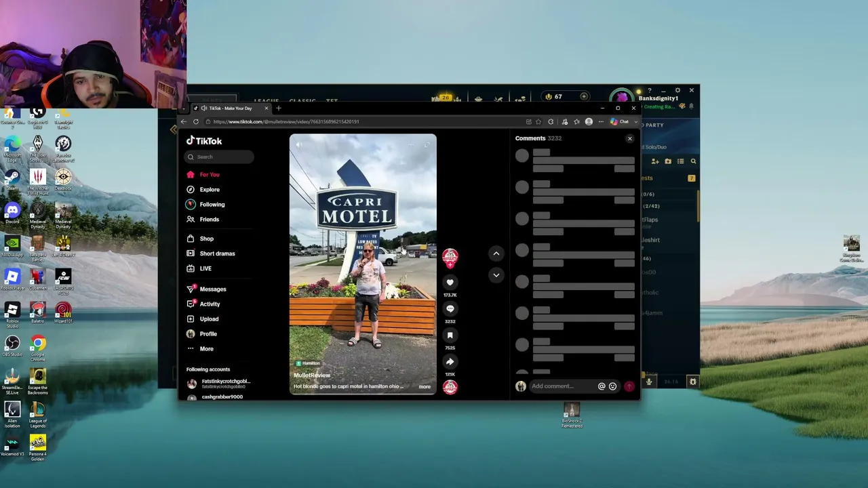Select the TikTok - Make Your Day tab
Image resolution: width=868 pixels, height=488 pixels.
coord(231,108)
